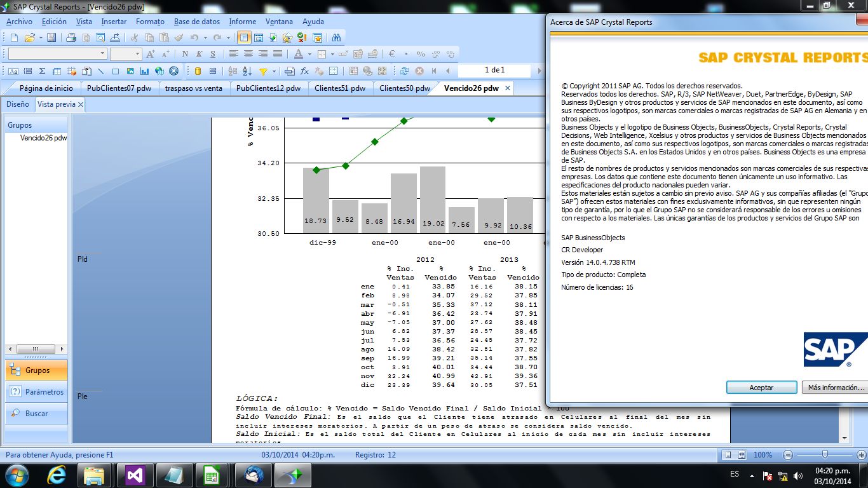Click the zoom slider handle
868x488 pixels.
point(825,454)
